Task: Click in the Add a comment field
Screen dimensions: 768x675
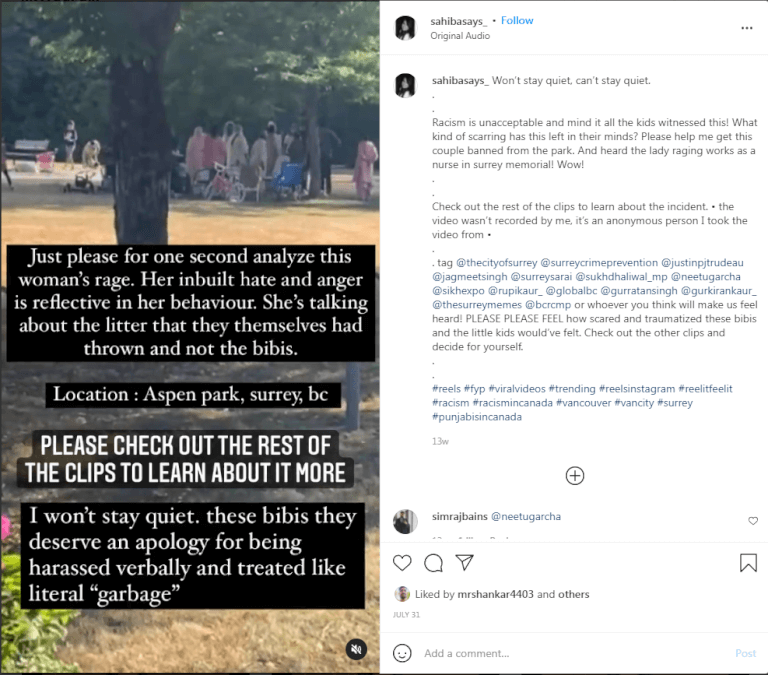Action: [x=573, y=653]
